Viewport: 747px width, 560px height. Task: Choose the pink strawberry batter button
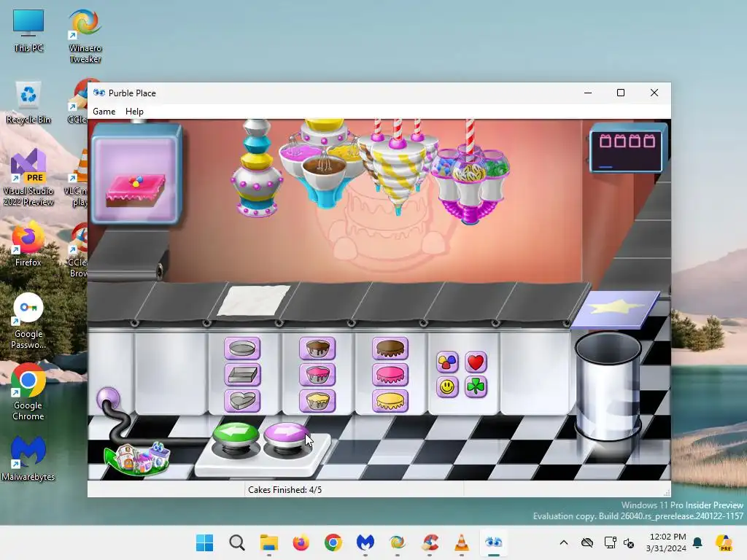[317, 375]
